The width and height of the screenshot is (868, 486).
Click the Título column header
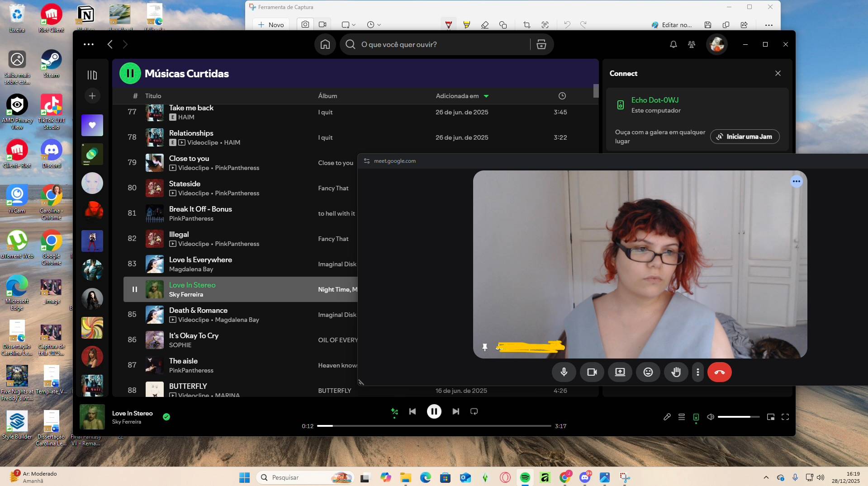pyautogui.click(x=153, y=96)
